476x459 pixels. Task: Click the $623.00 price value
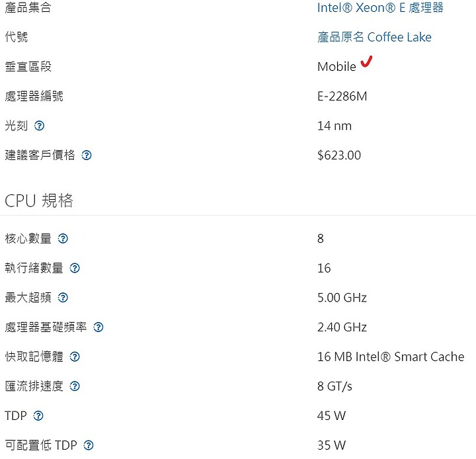[339, 155]
